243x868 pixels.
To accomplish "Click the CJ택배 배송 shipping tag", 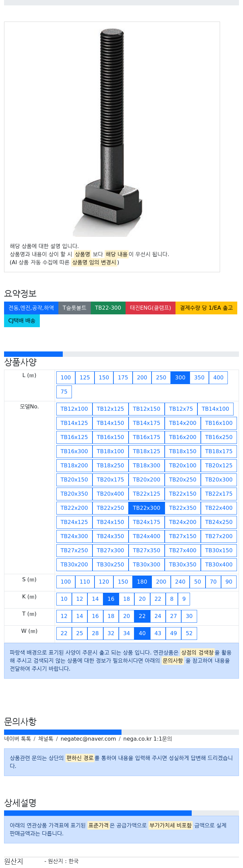I will coord(22,321).
